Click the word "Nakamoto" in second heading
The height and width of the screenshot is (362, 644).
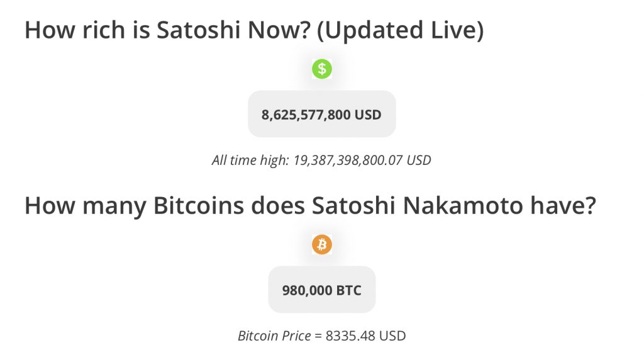[462, 205]
